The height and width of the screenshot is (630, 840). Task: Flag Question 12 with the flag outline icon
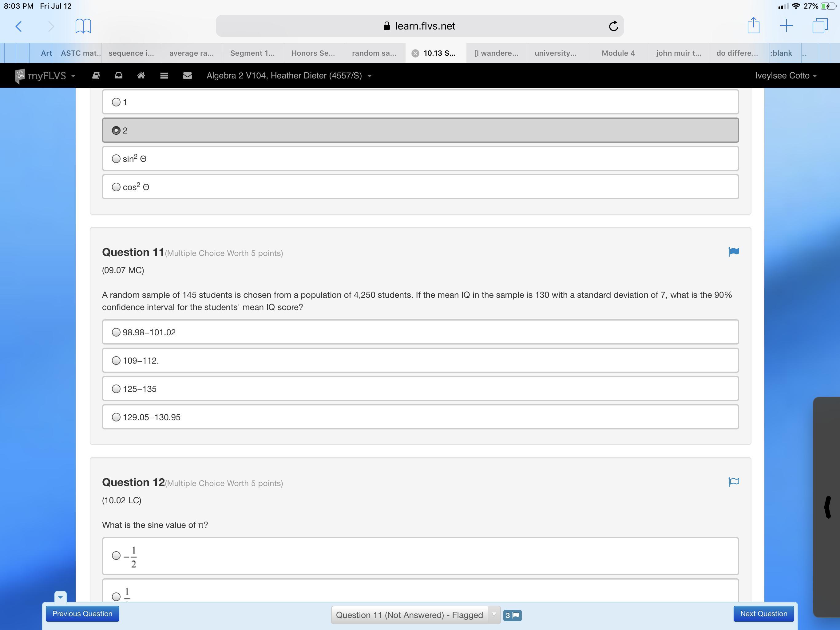click(x=733, y=482)
